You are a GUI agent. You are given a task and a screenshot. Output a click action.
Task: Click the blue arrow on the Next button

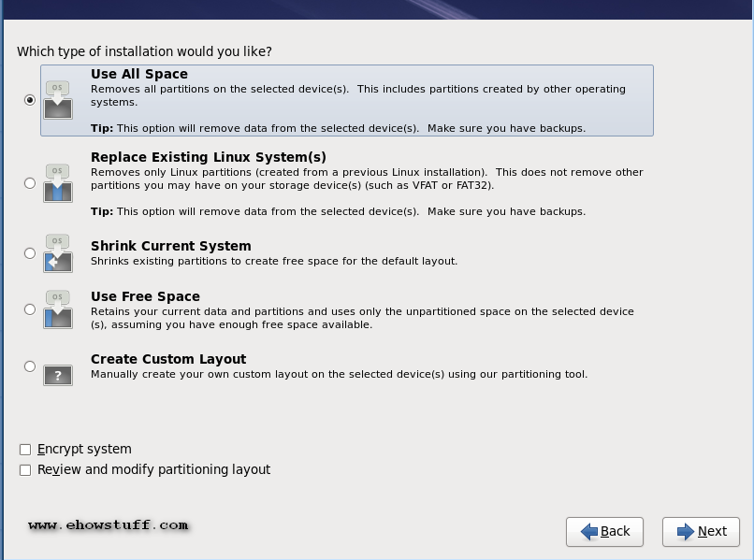pyautogui.click(x=686, y=531)
